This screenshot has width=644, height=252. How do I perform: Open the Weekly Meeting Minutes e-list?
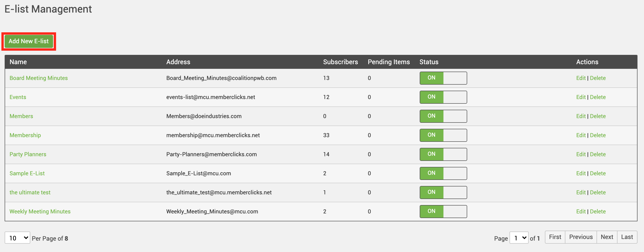(40, 212)
